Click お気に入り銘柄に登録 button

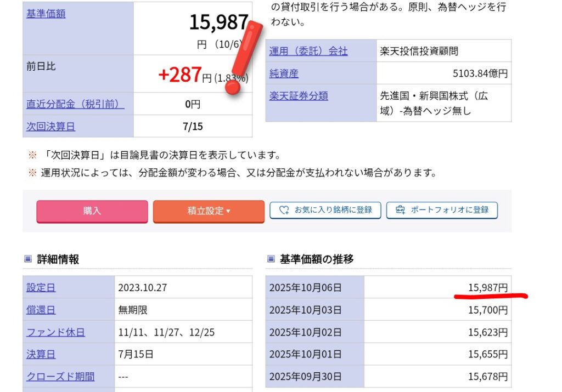tap(325, 210)
